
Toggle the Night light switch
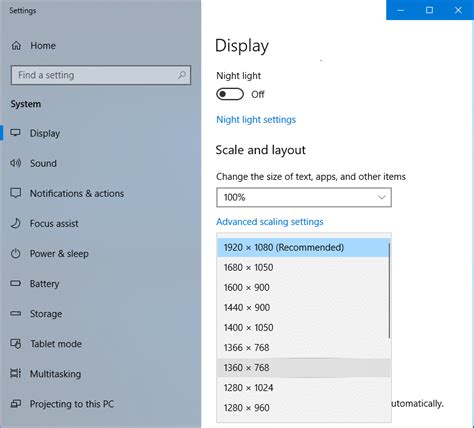[230, 94]
